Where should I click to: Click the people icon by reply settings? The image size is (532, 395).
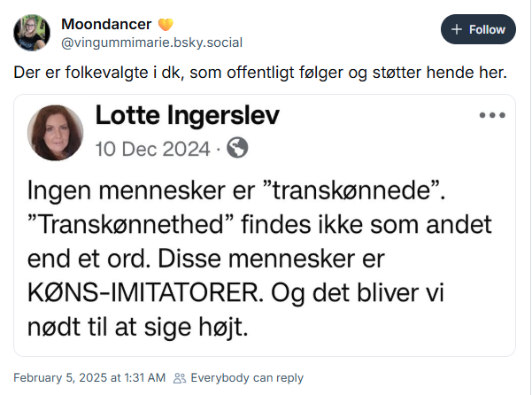[x=180, y=378]
